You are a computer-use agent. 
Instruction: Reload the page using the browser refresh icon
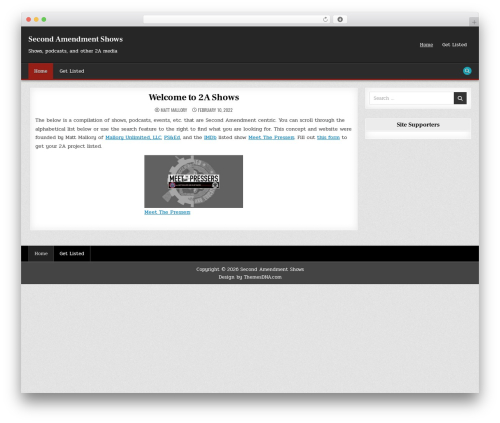click(x=325, y=19)
